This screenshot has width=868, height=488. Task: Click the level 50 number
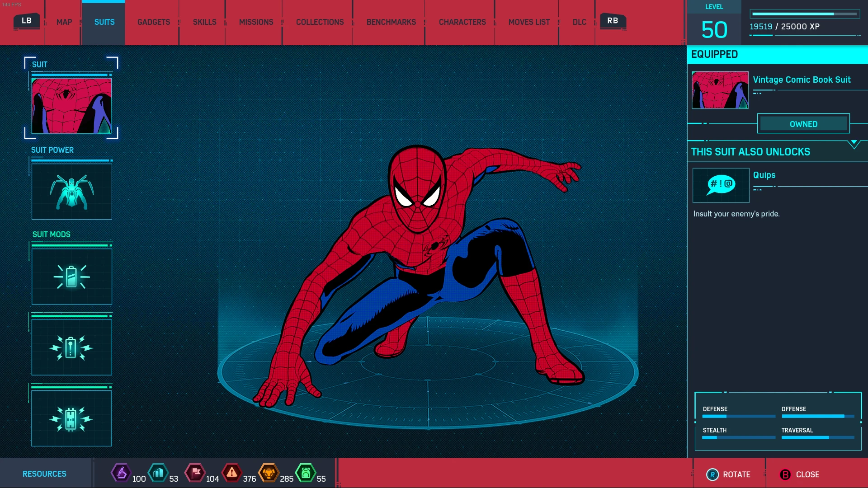tap(714, 30)
